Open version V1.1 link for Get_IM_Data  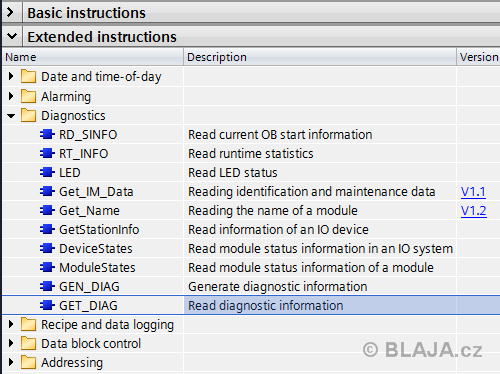473,192
